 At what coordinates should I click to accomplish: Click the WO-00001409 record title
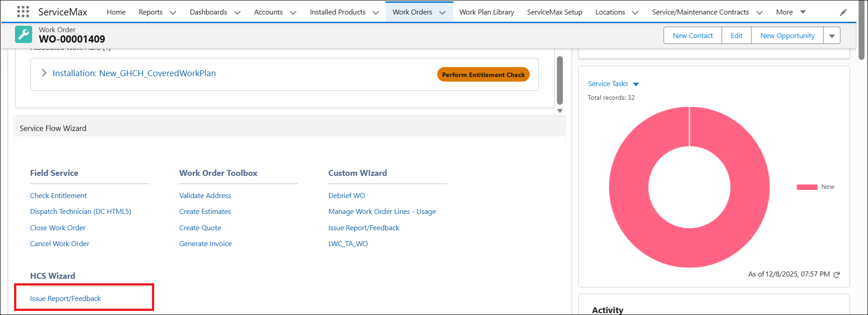click(72, 39)
